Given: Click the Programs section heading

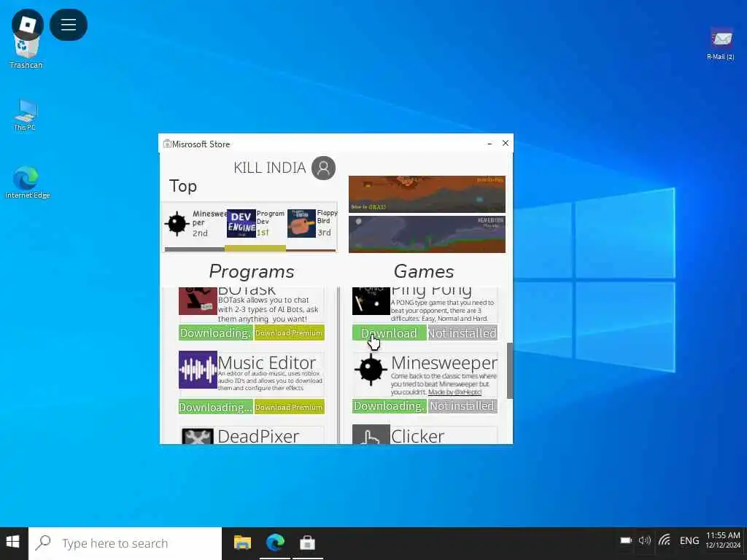Looking at the screenshot, I should point(252,271).
